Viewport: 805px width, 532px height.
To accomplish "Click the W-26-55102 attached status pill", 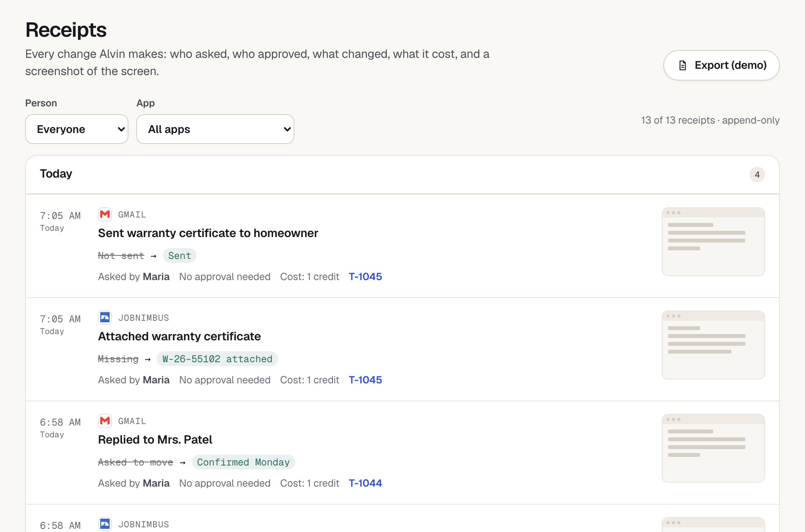I will 217,359.
